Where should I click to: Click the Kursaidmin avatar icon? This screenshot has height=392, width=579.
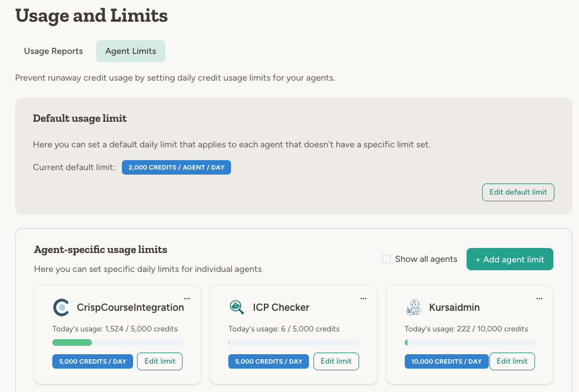[413, 307]
